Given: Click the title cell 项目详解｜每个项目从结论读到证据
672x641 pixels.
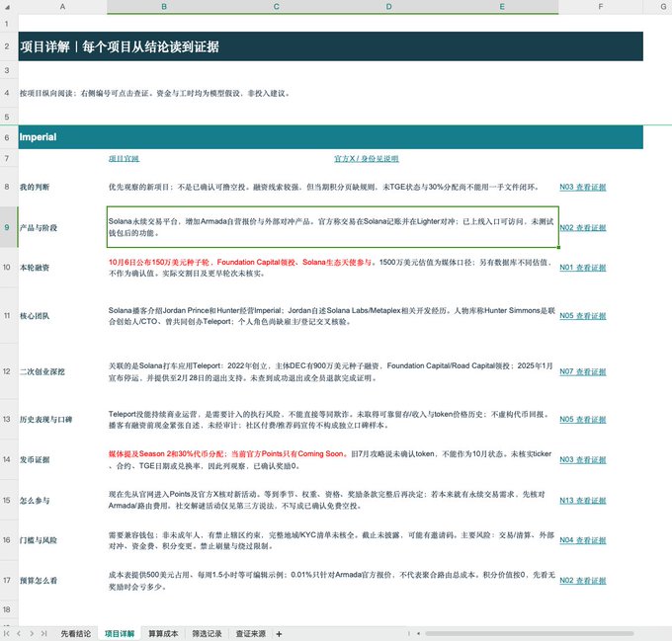Looking at the screenshot, I should (x=330, y=46).
